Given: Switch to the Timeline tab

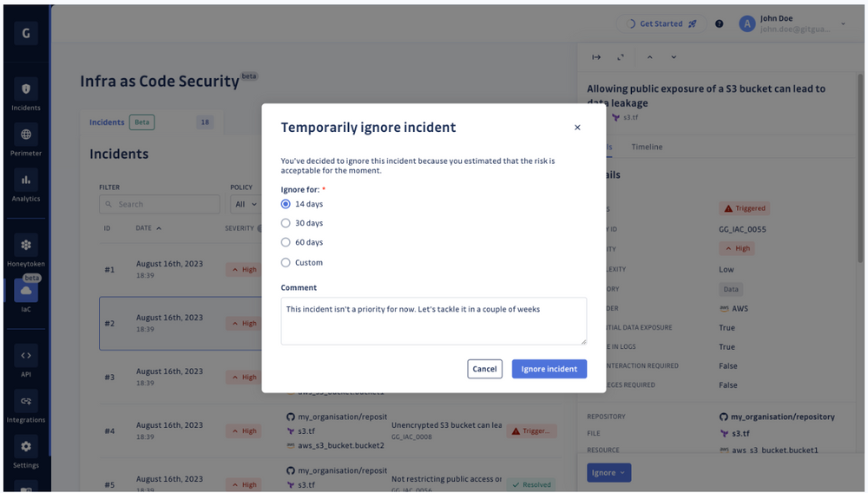Looking at the screenshot, I should (647, 147).
